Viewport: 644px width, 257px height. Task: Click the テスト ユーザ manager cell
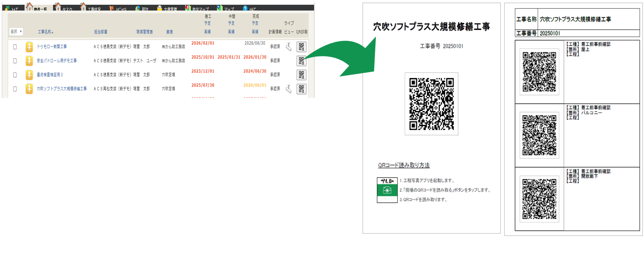(x=145, y=61)
